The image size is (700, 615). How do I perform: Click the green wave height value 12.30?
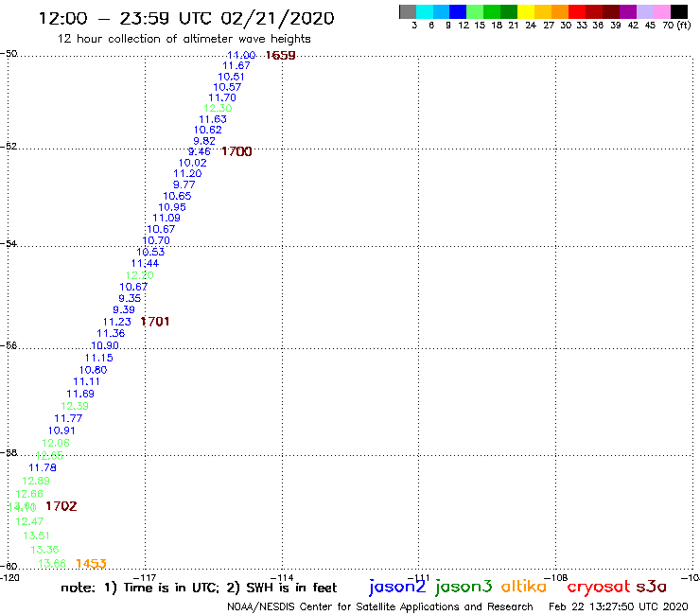tap(218, 108)
